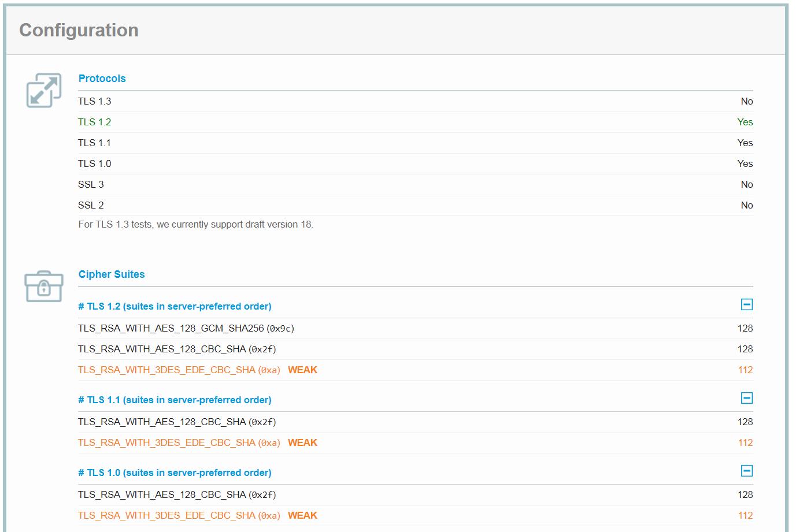
Task: Click the Cipher Suites lock briefcase icon
Action: [x=44, y=285]
